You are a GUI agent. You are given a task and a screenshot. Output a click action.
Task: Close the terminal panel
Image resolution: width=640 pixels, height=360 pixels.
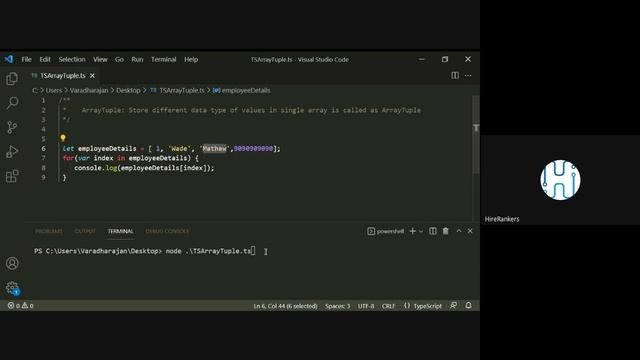470,231
